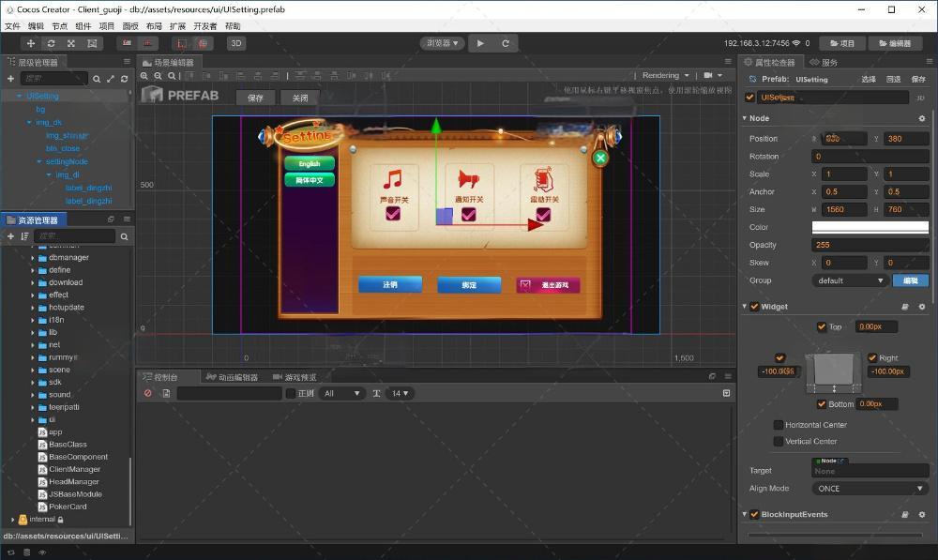
Task: Click the 关闭 button beside PREFAB
Action: (299, 98)
